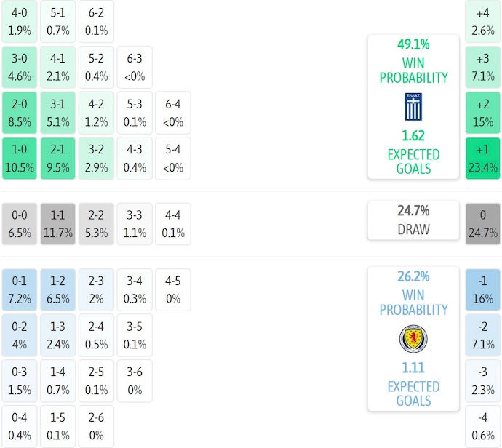Pick the 1-2 scoreline tile
Viewport: 502px width, 448px height.
tap(57, 289)
